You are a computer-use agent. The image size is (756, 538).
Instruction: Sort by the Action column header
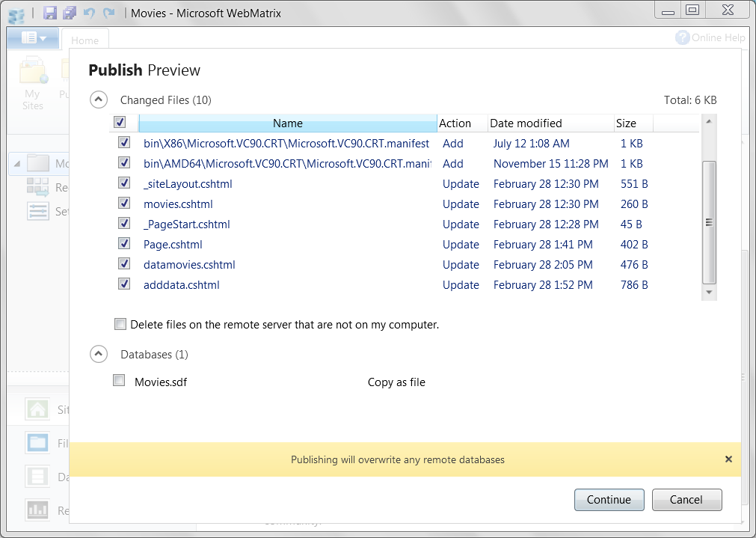pyautogui.click(x=462, y=123)
